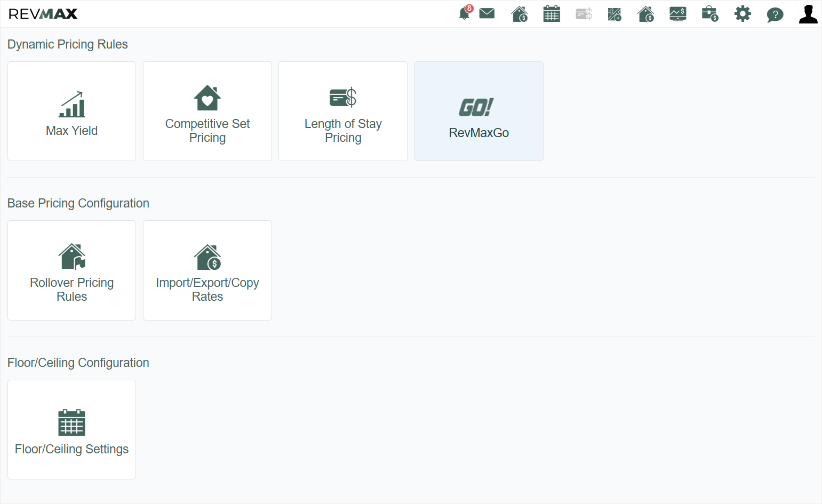This screenshot has width=822, height=504.
Task: Open the help question bubble icon
Action: click(x=775, y=14)
